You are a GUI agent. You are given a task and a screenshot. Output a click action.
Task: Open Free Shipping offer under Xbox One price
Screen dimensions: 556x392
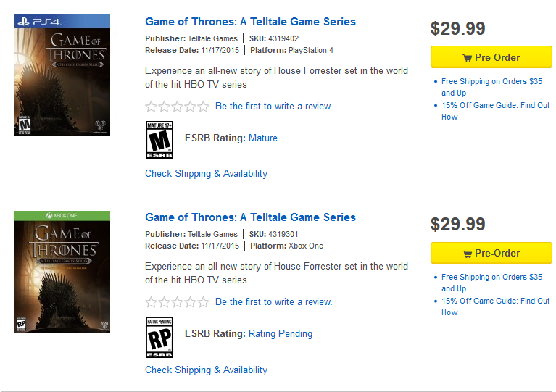(491, 277)
